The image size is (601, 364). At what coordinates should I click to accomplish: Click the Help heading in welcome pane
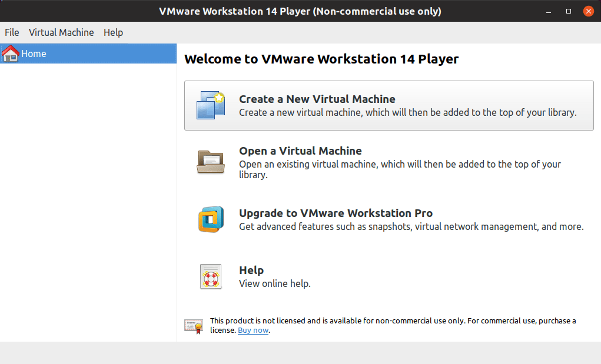(x=251, y=271)
